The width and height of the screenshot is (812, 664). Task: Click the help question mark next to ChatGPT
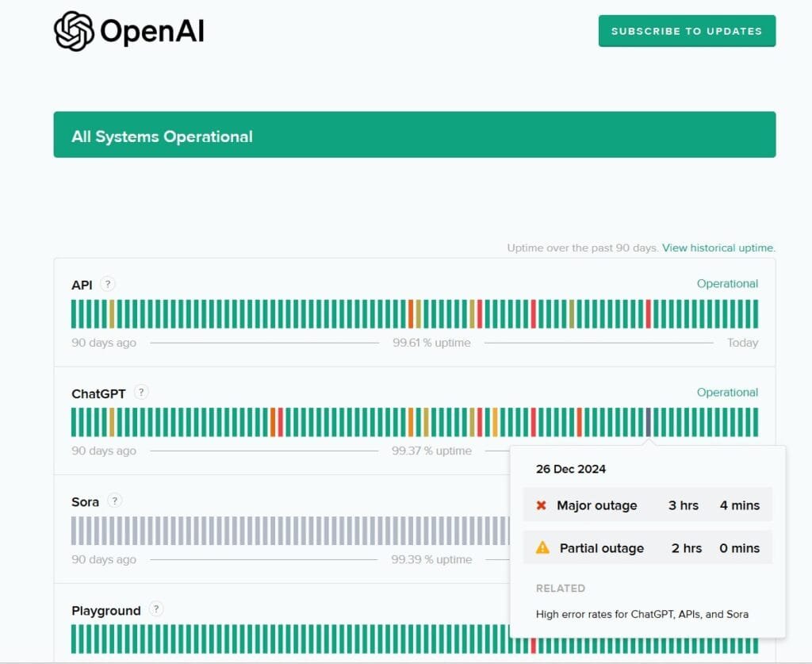141,393
